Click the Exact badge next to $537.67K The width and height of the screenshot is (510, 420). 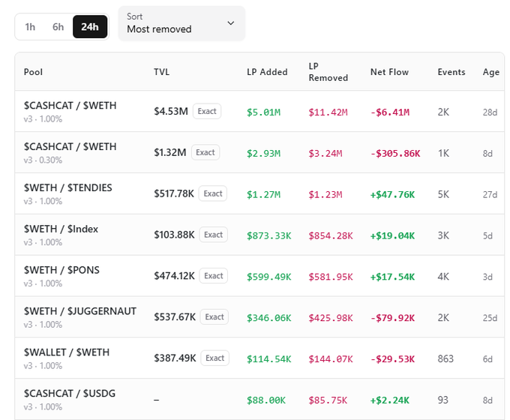214,316
